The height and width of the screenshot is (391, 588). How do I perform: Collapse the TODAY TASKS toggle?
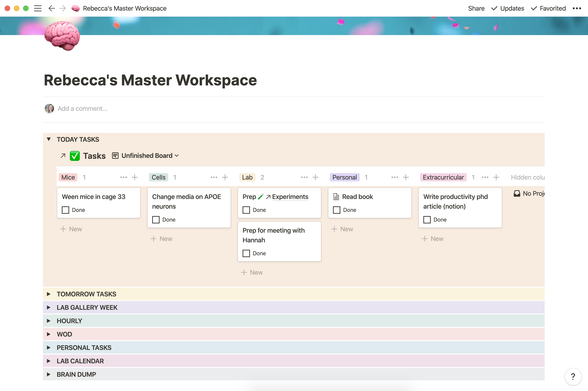pyautogui.click(x=49, y=139)
